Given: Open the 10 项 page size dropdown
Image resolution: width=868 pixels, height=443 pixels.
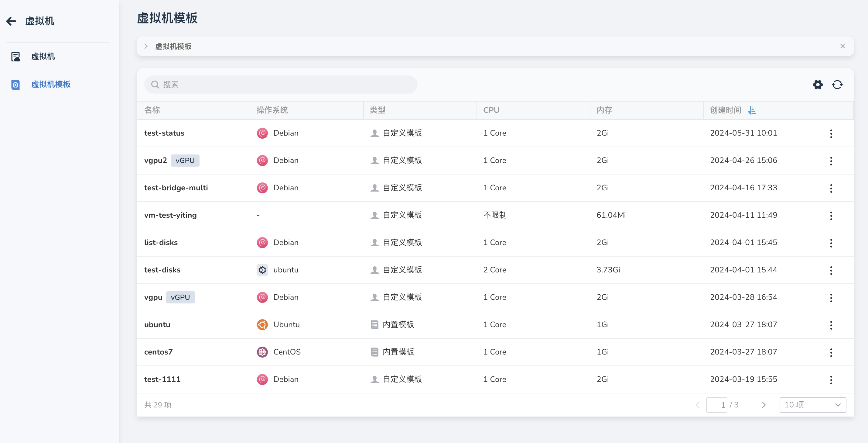Looking at the screenshot, I should coord(812,404).
